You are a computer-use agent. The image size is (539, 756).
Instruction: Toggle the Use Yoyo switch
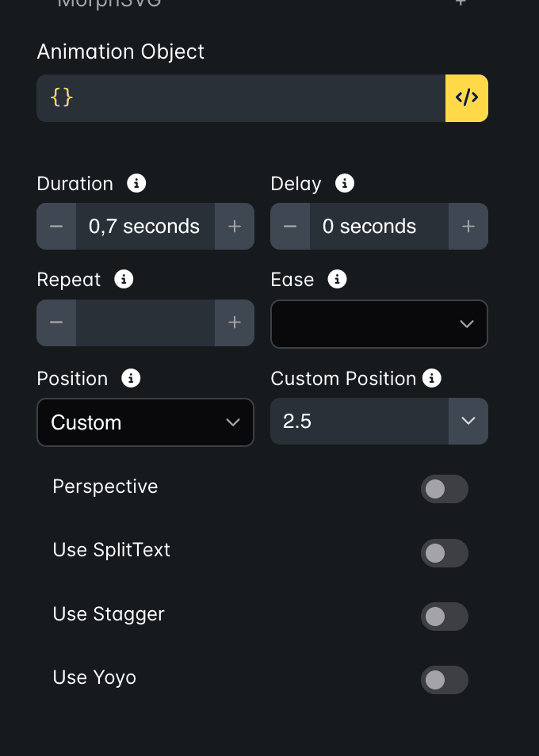445,680
